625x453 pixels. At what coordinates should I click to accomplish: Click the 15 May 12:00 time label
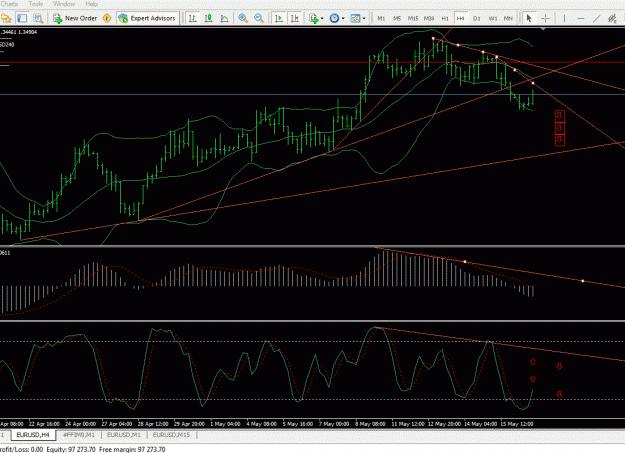[517, 424]
